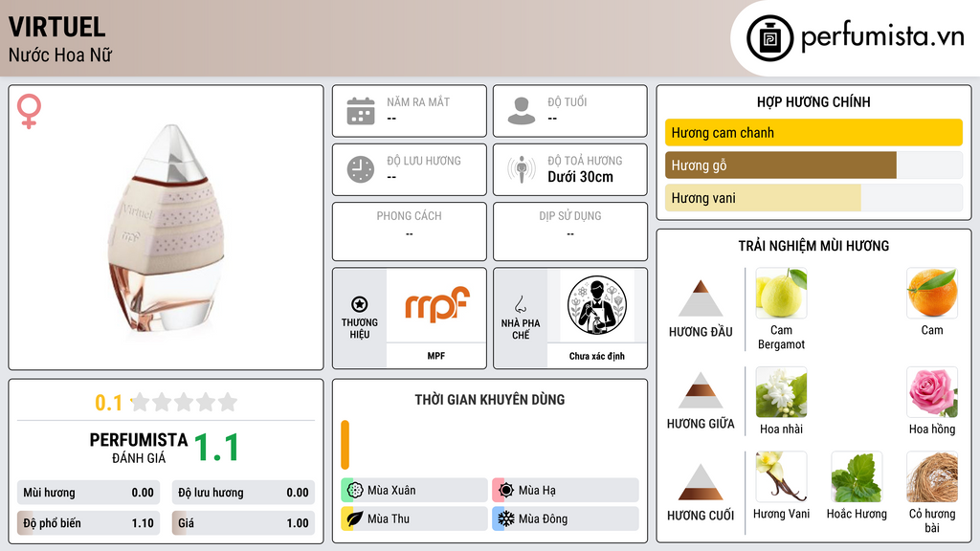
Task: Click the Hoắc Hương patchouli note image
Action: tap(857, 476)
